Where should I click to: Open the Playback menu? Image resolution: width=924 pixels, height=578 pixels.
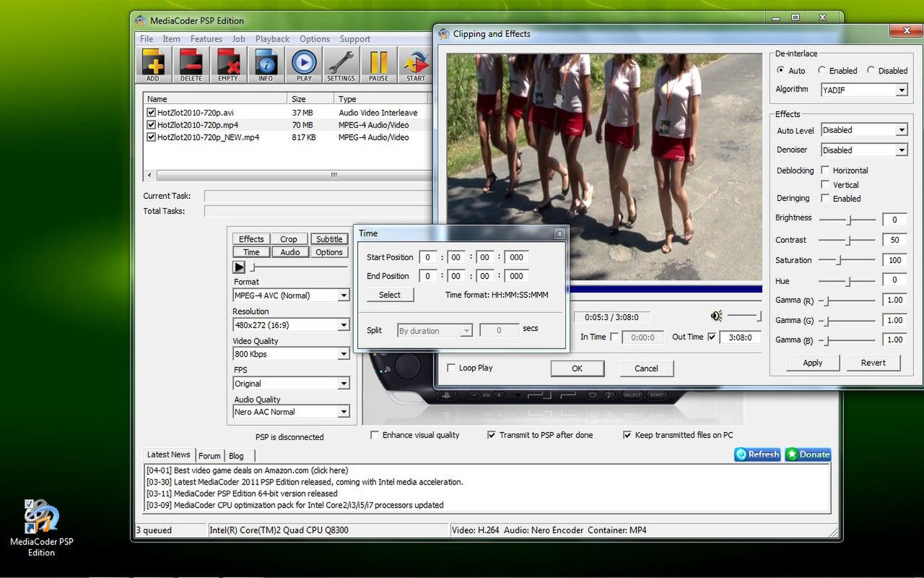click(272, 39)
